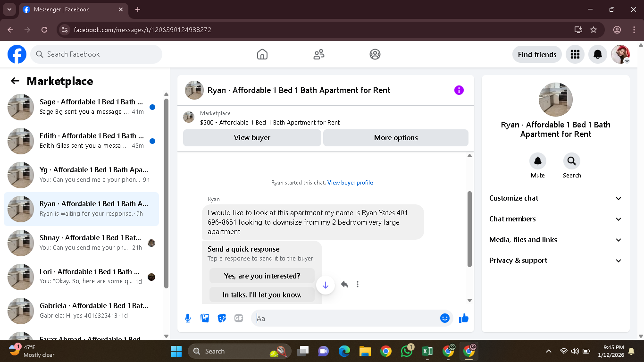Open WhatsApp from the taskbar

(x=407, y=351)
